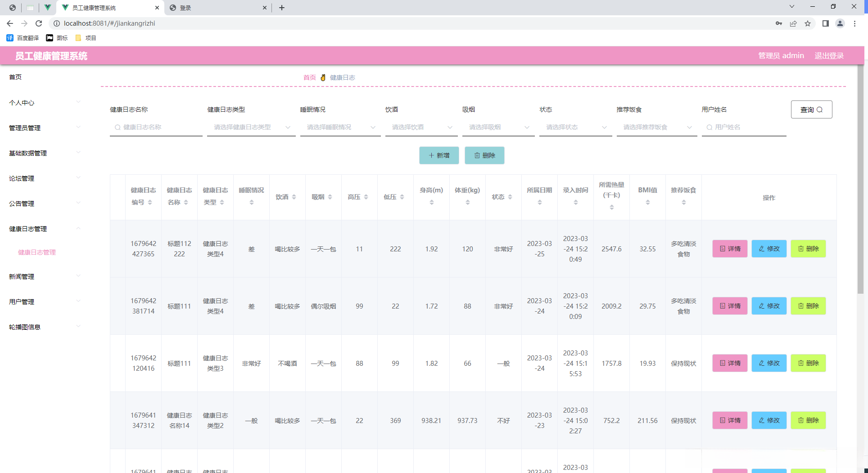Open the 健康日志类型 filter dropdown
The height and width of the screenshot is (473, 868).
251,127
